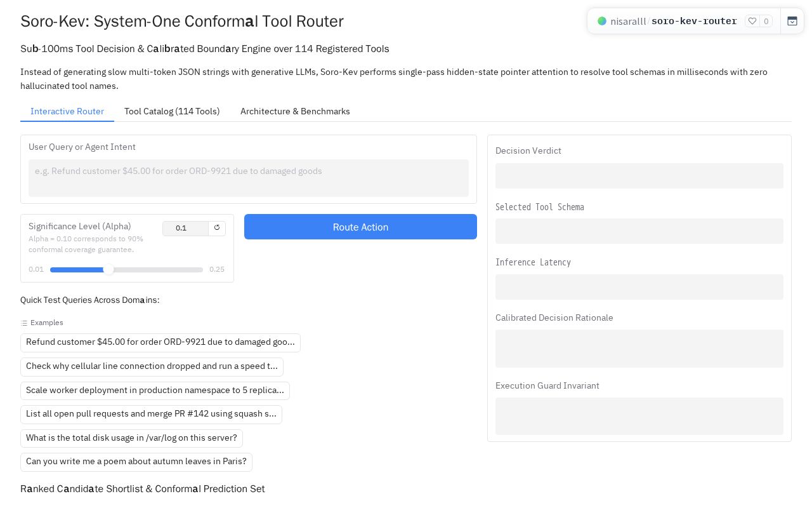Select the refund customer $45.00 example
The width and height of the screenshot is (812, 508).
pos(160,342)
